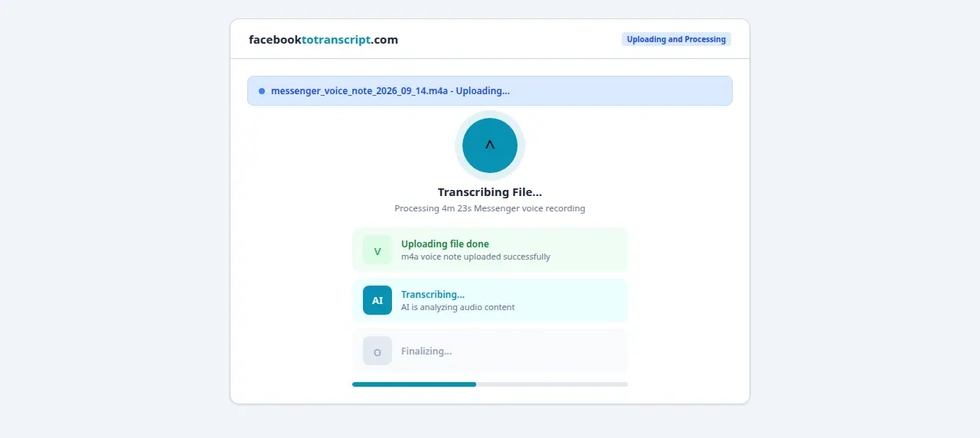
Task: Click the teal transcription progress bar
Action: [x=490, y=384]
